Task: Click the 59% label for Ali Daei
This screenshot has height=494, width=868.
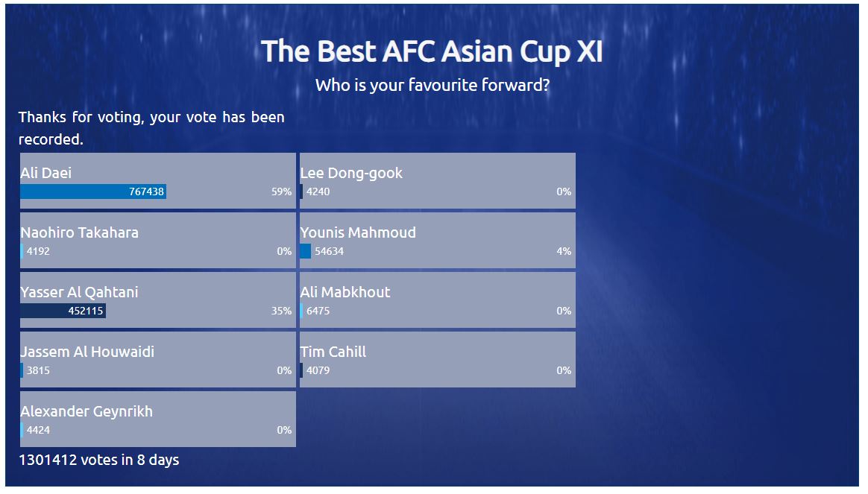Action: click(x=281, y=191)
